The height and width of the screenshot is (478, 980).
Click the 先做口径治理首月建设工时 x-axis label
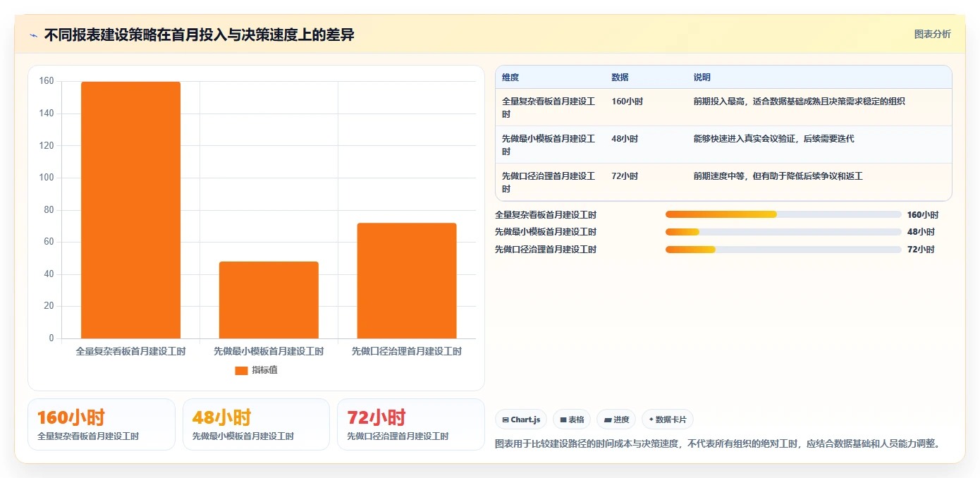407,351
